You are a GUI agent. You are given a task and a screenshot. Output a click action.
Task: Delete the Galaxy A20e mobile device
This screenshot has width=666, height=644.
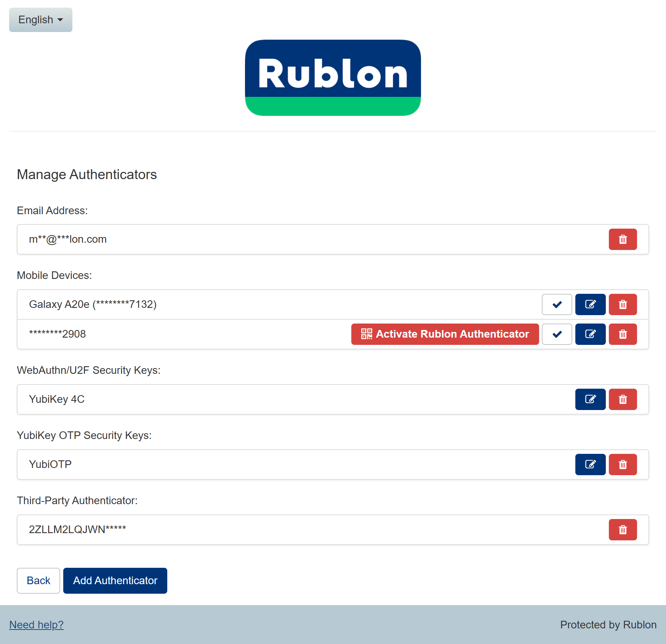623,304
